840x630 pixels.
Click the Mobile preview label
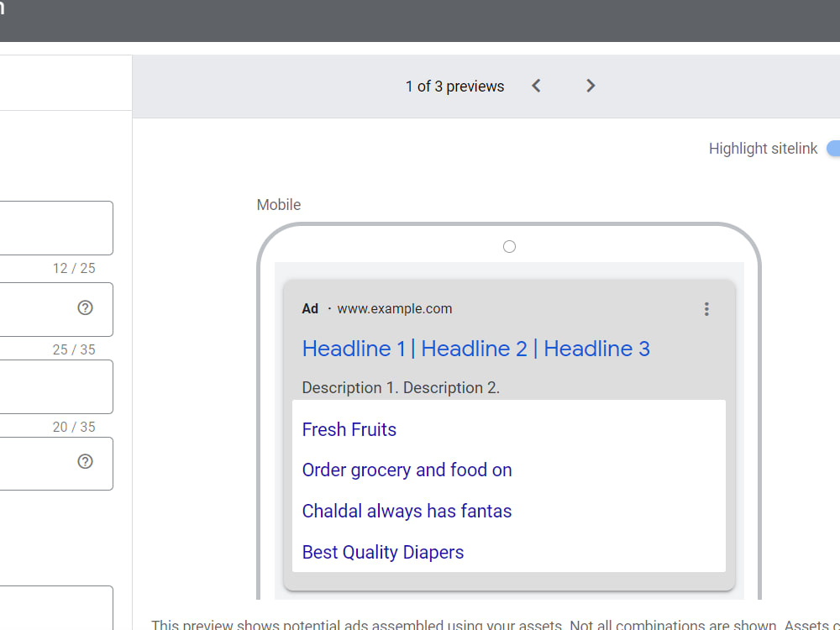279,205
